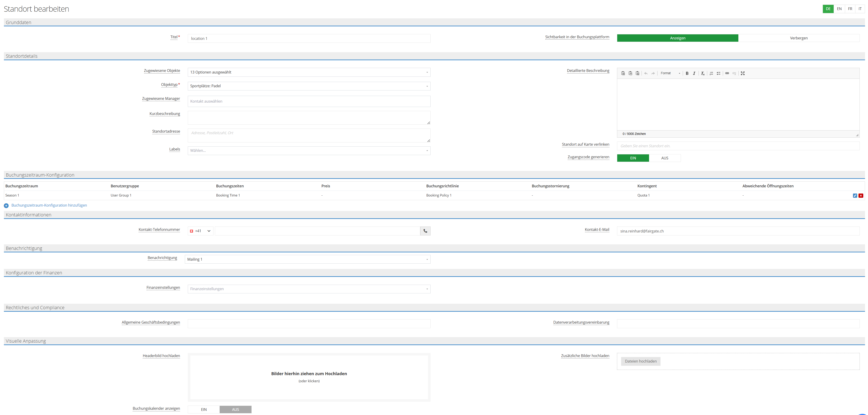Open the Zugewiesene Objekte dropdown

click(x=309, y=72)
